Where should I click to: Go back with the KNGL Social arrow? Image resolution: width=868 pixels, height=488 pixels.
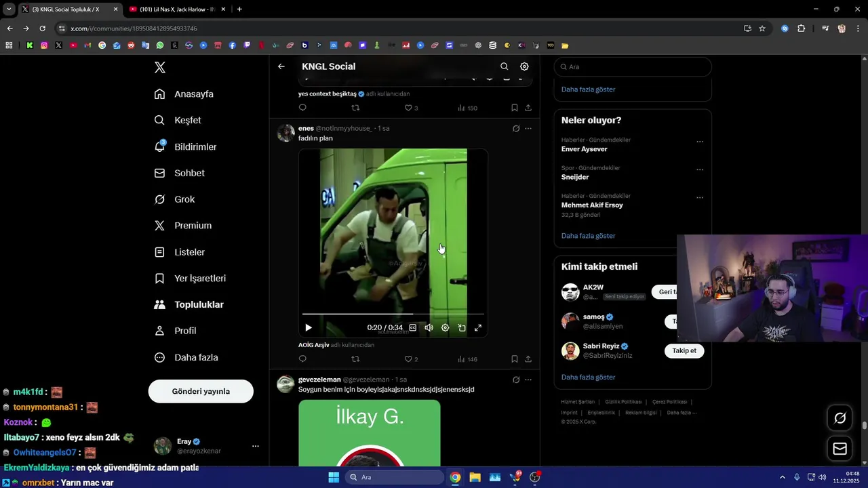pyautogui.click(x=281, y=66)
